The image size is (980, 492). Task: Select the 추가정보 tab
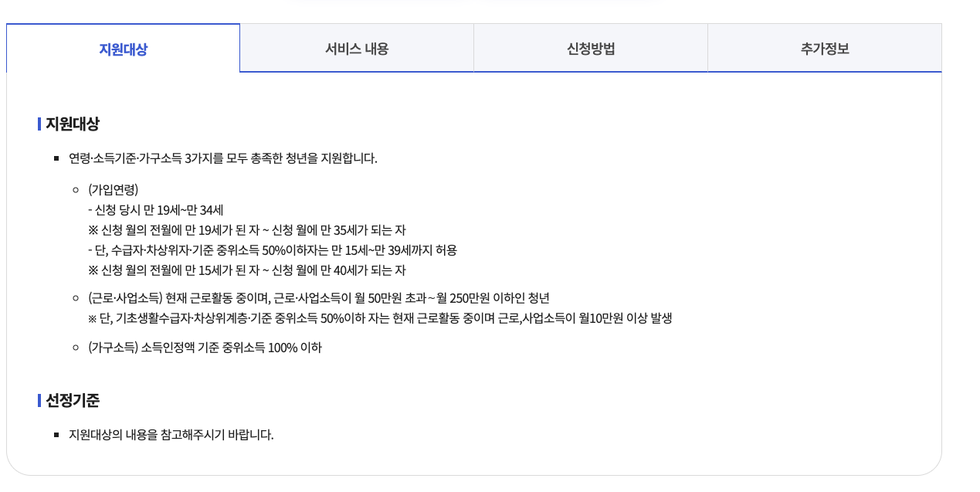(823, 48)
